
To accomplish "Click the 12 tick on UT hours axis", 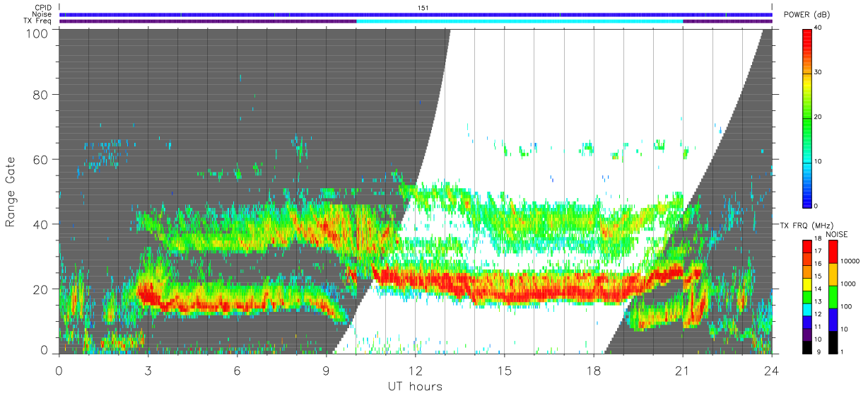I will click(x=416, y=370).
